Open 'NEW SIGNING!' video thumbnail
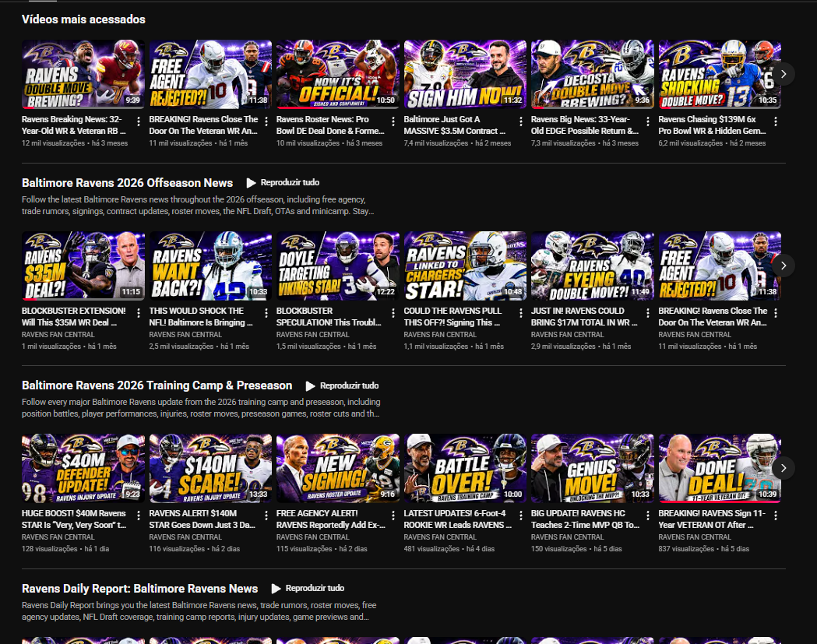The width and height of the screenshot is (817, 644). [x=338, y=469]
